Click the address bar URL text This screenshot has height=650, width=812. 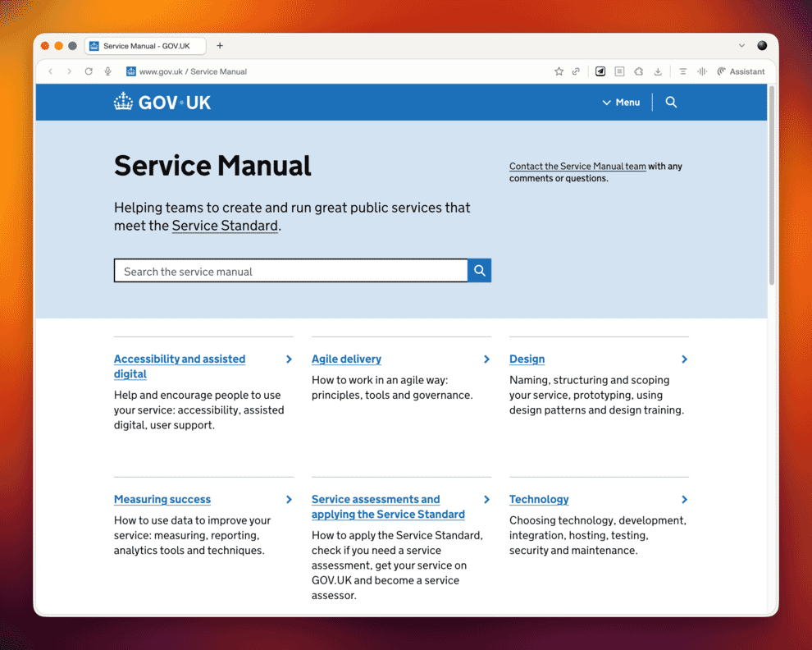click(x=193, y=71)
